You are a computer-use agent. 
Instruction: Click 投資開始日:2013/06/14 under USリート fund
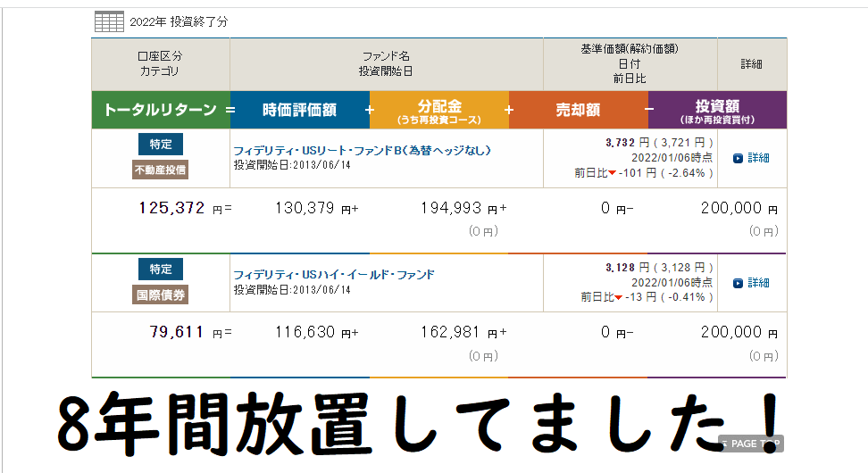click(x=292, y=165)
